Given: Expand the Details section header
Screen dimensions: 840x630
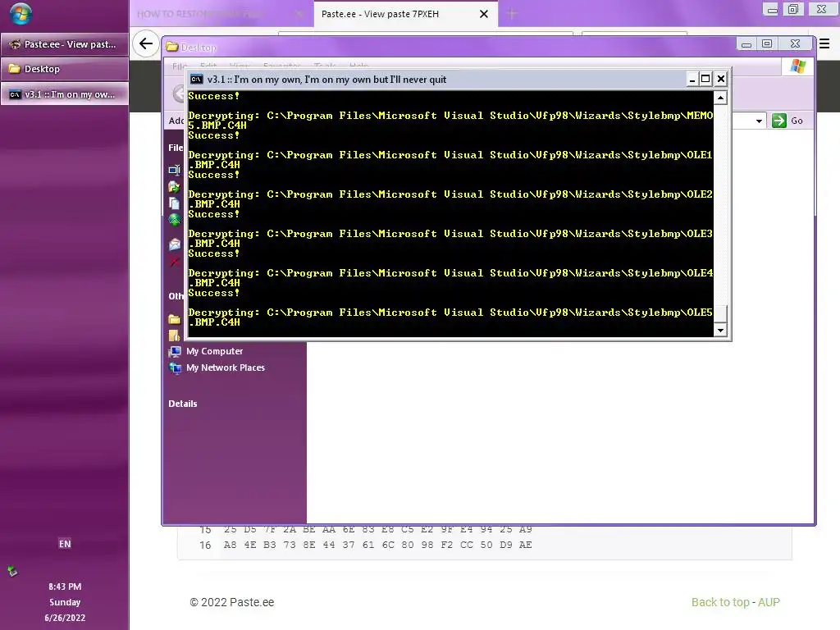Looking at the screenshot, I should [183, 404].
